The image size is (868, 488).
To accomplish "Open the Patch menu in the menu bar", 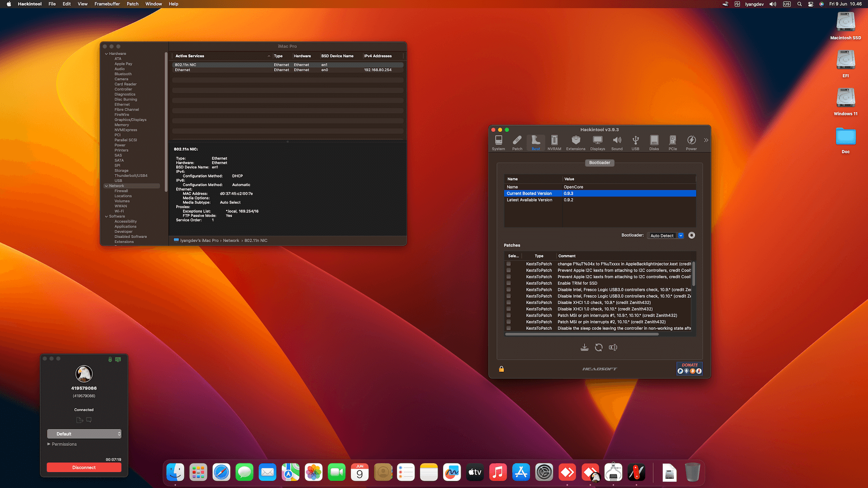I will (x=132, y=4).
